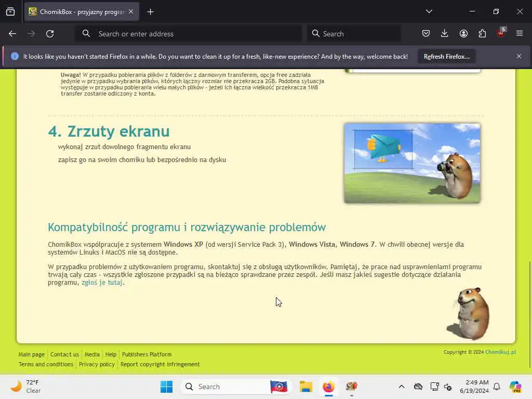Viewport: 532px width, 399px height.
Task: Select the ChomikBox tab
Action: 82,12
